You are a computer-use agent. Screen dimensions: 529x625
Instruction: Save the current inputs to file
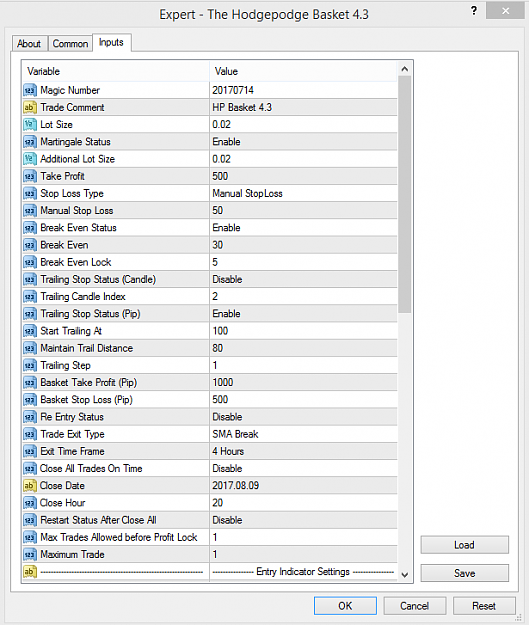click(x=464, y=573)
